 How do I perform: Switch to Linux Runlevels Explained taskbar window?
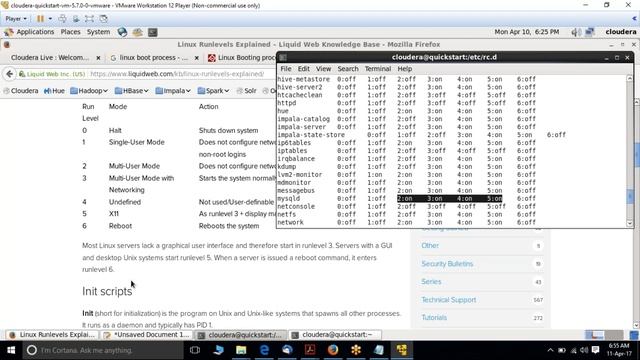click(52, 335)
